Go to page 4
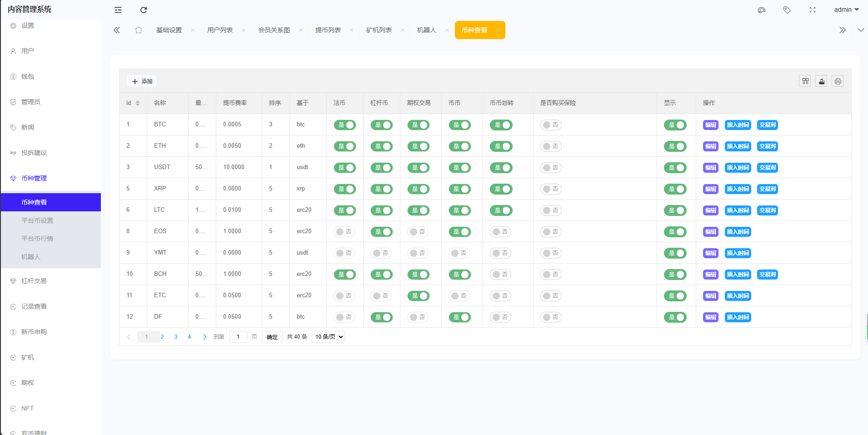This screenshot has width=868, height=435. click(189, 337)
